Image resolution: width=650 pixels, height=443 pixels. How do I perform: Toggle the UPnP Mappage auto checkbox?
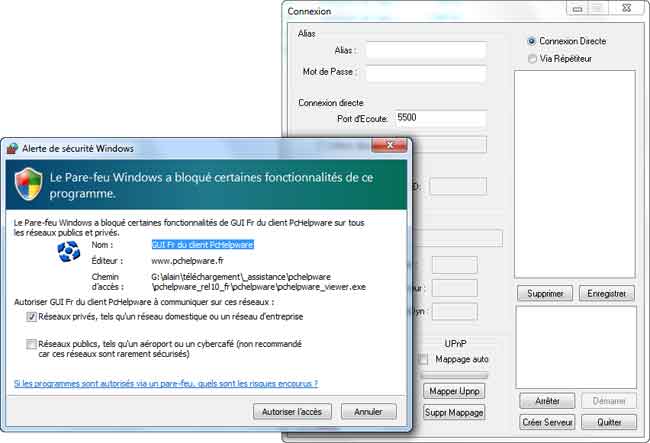point(423,359)
